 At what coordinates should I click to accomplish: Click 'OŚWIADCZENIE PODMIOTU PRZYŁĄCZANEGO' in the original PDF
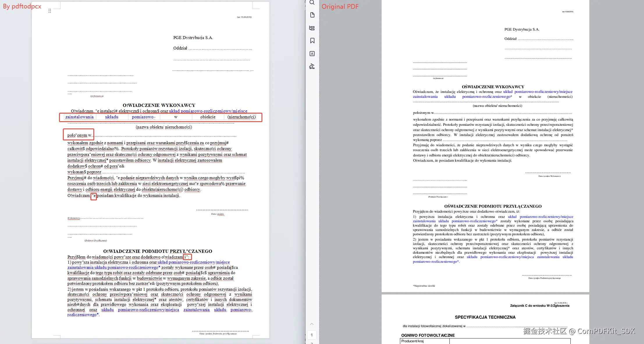pyautogui.click(x=493, y=206)
